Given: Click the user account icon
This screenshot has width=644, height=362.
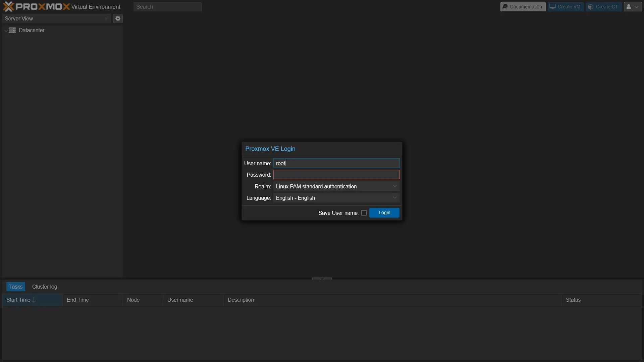Looking at the screenshot, I should tap(633, 6).
